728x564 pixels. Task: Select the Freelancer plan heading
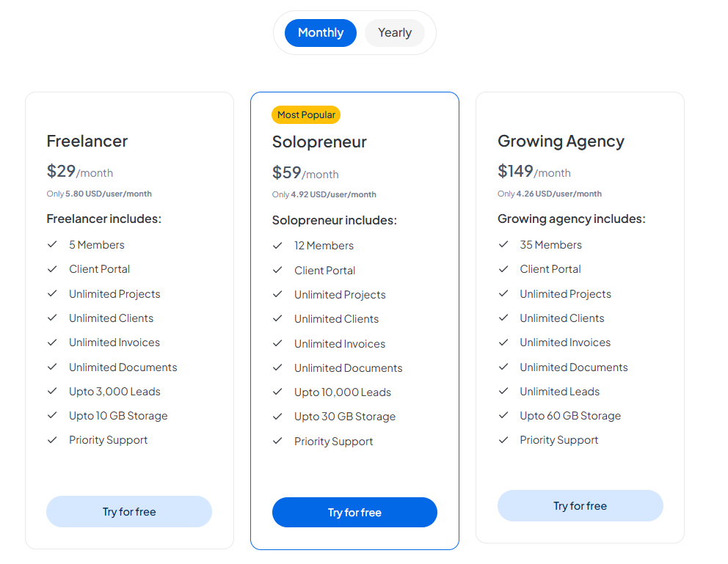[87, 142]
